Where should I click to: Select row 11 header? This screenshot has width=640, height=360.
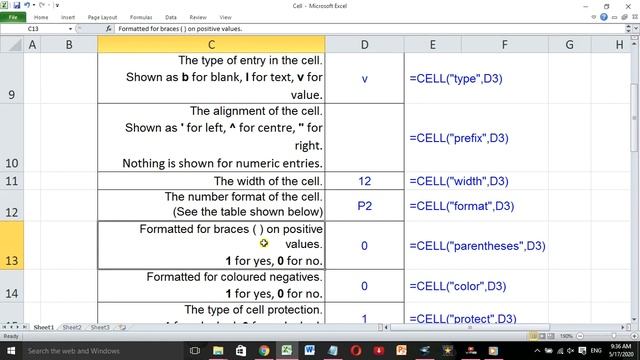tap(12, 180)
